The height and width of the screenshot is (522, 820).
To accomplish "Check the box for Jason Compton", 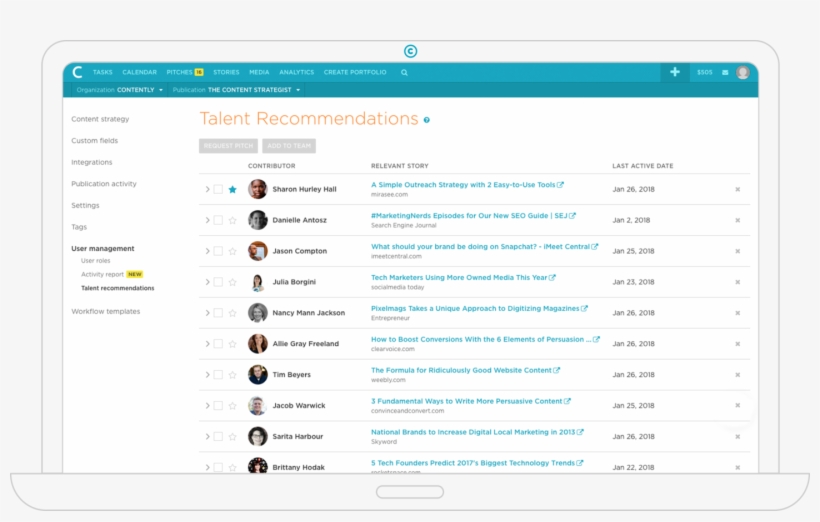I will tap(218, 251).
